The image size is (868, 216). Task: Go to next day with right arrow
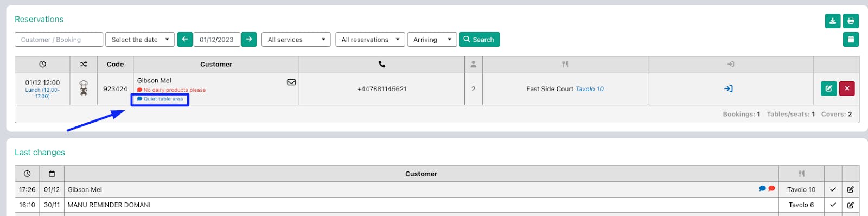pyautogui.click(x=249, y=40)
